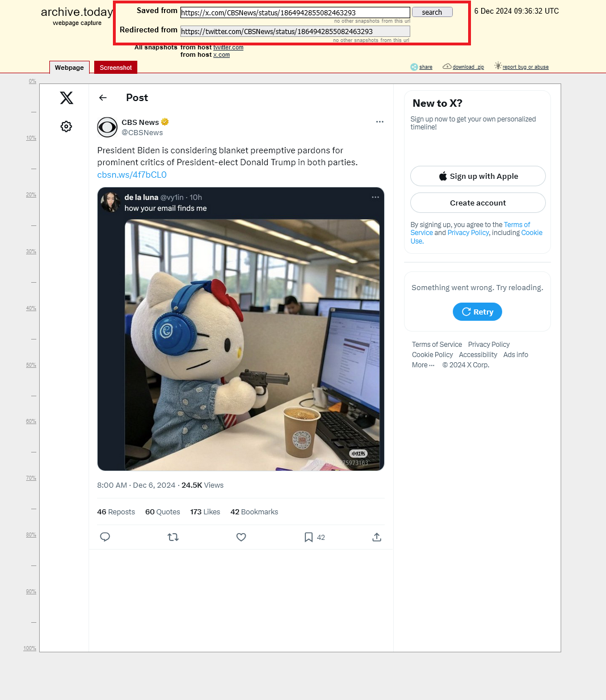Jump to 50% on page position ruler
606x700 pixels.
pos(31,365)
